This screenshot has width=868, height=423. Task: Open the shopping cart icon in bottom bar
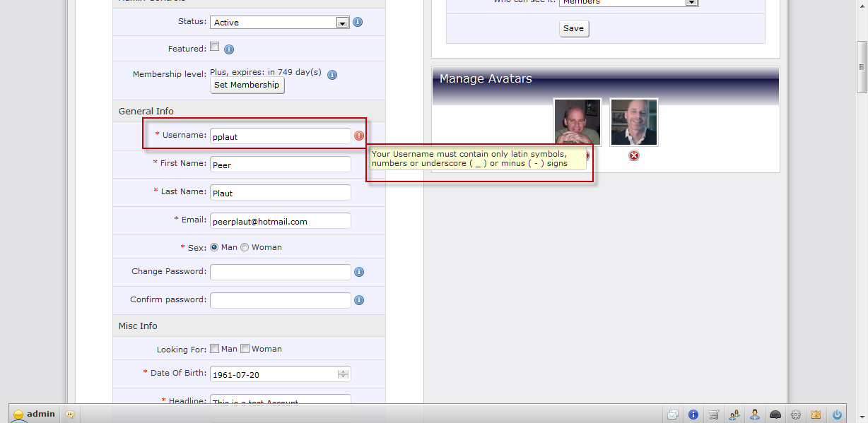714,415
